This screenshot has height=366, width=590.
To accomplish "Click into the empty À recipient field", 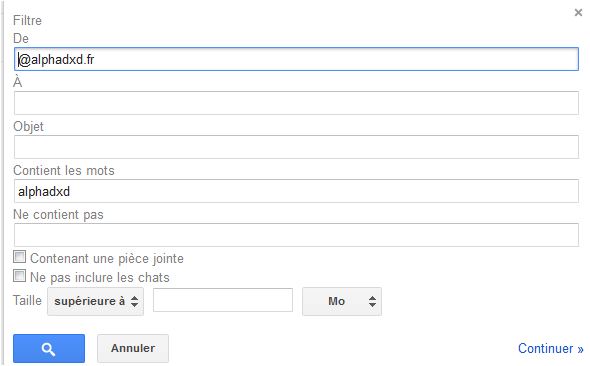I will (296, 103).
